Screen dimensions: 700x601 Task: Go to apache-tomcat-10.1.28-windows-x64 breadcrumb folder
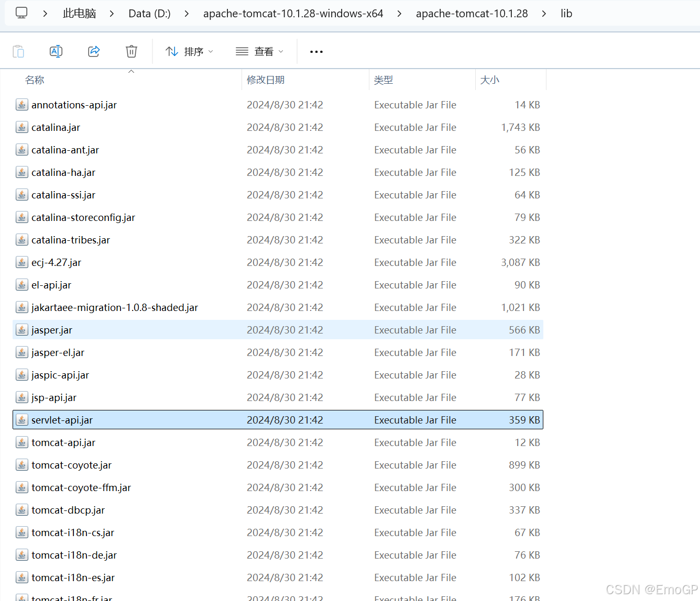(293, 14)
